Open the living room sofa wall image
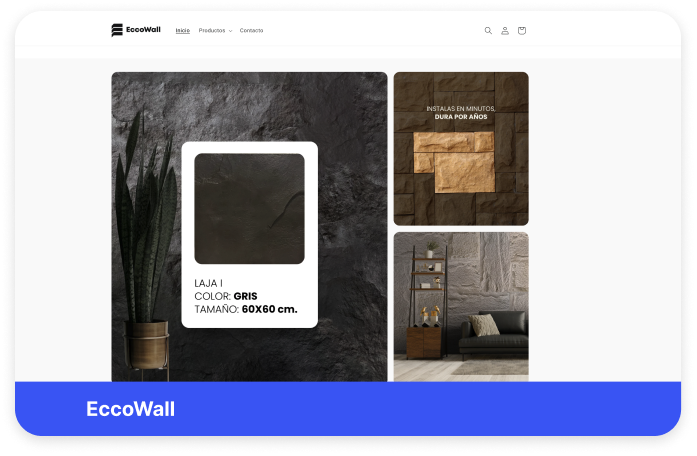697x456 pixels. point(461,306)
